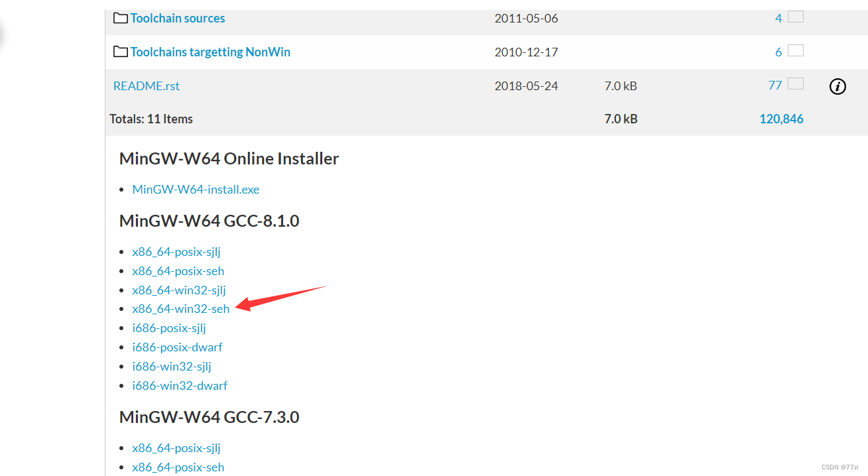Select totals row size 7.0 kB
868x476 pixels.
[621, 119]
